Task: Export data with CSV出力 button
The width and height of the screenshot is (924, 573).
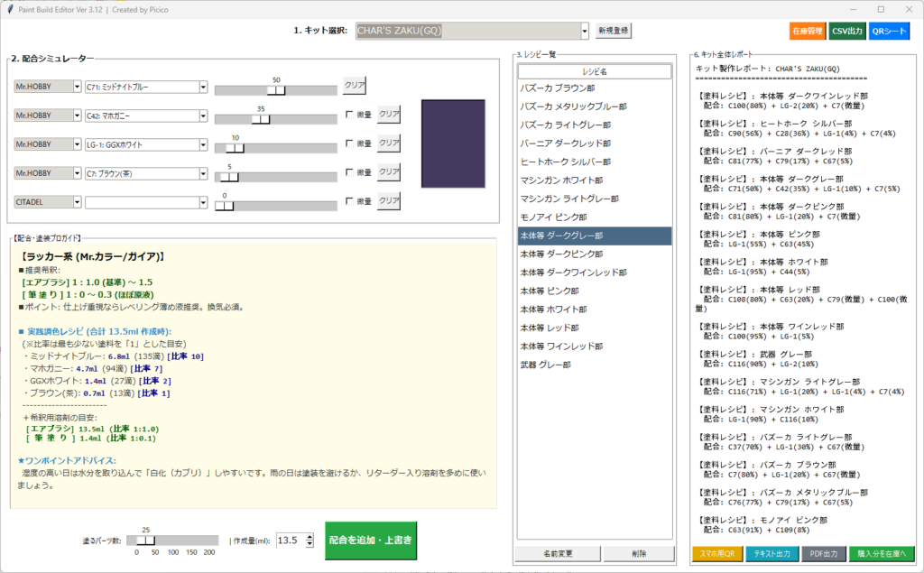Action: click(846, 31)
